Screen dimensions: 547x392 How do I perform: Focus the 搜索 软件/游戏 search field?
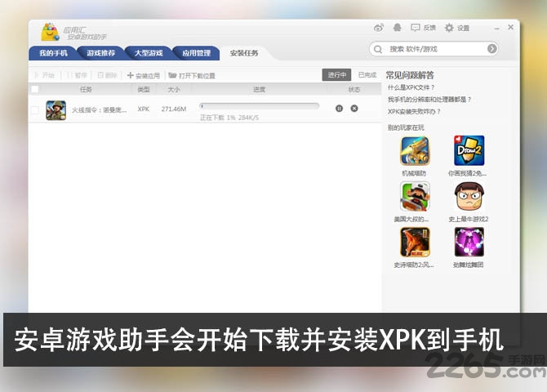tap(434, 49)
